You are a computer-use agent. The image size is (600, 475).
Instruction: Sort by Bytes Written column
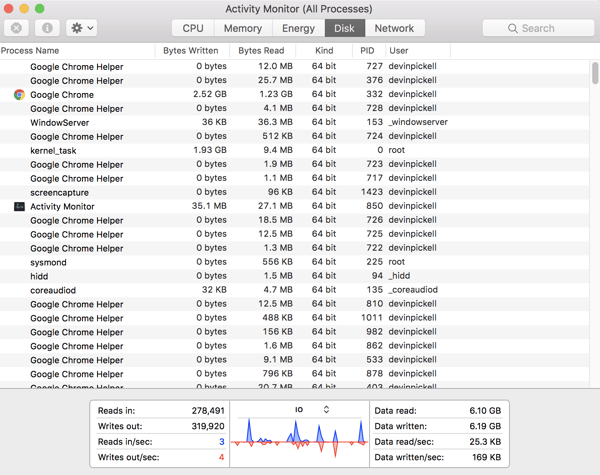192,51
